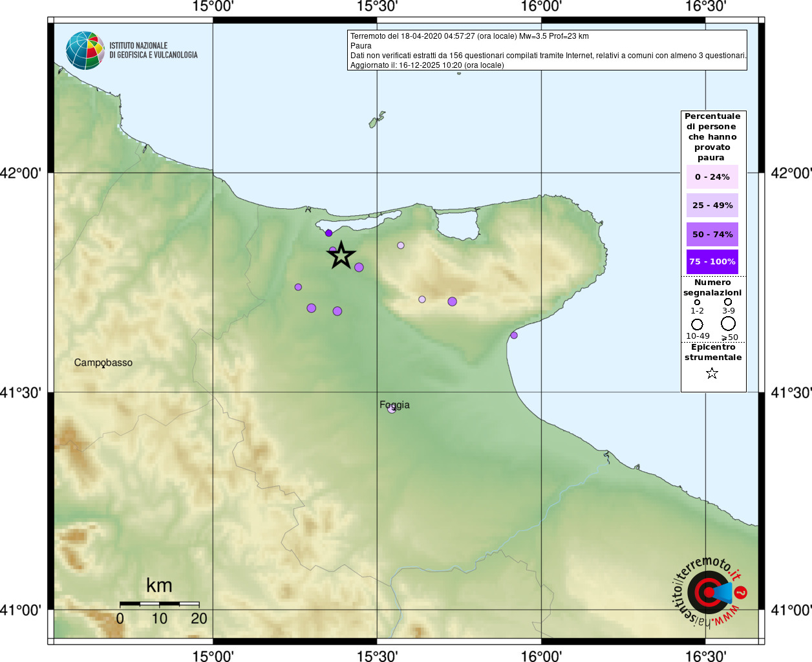Click the 15°00' label on the top axis
812x662 pixels.
click(213, 6)
